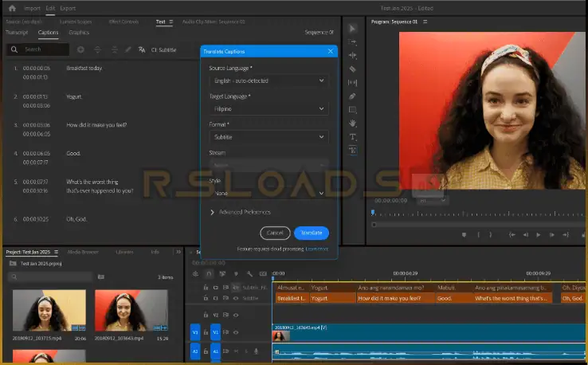Click the add new caption segment icon
The width and height of the screenshot is (588, 365).
tap(80, 49)
